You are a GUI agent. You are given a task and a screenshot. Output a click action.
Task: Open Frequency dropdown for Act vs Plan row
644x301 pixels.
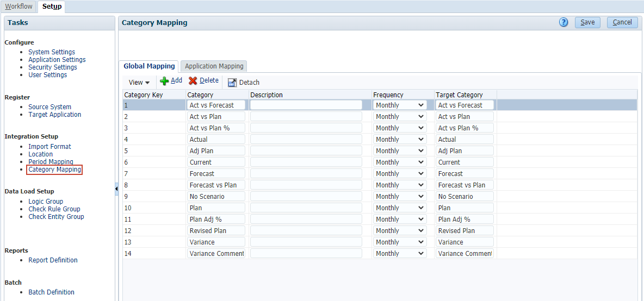(x=400, y=116)
